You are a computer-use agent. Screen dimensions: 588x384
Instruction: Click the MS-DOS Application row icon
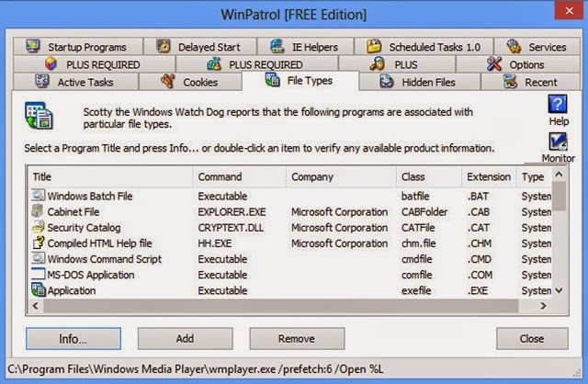[x=39, y=274]
